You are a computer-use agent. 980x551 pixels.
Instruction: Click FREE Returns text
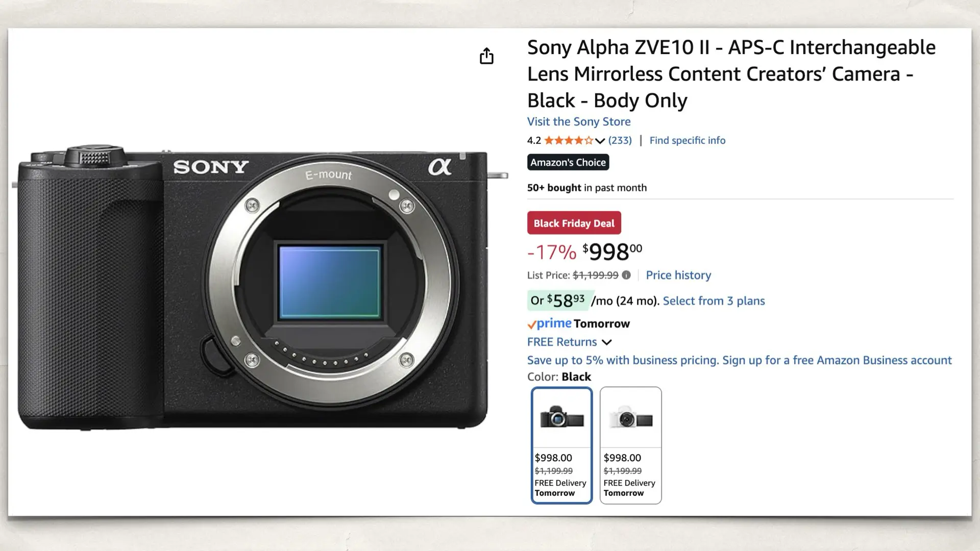(561, 342)
